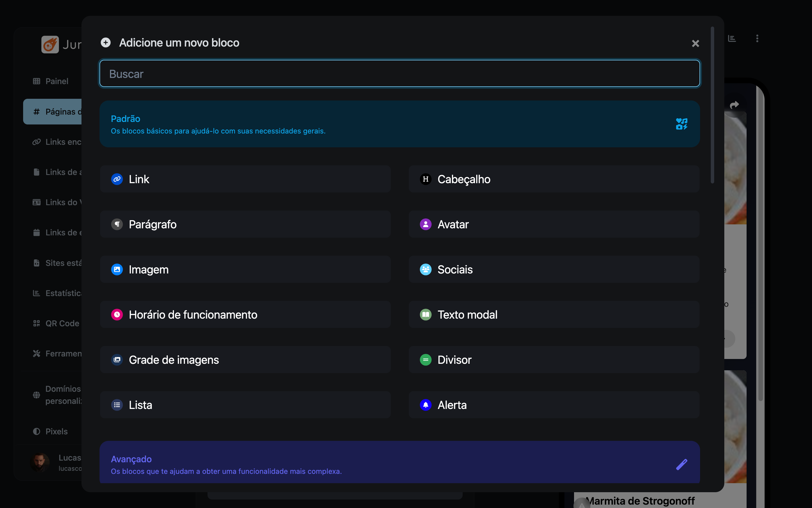The width and height of the screenshot is (812, 508).
Task: Open QR Code in the background sidebar
Action: 52,323
